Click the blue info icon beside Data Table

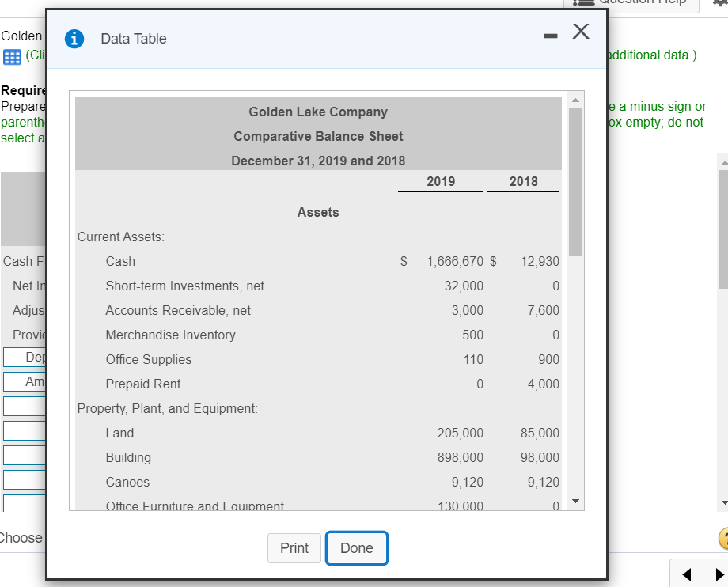(x=74, y=39)
